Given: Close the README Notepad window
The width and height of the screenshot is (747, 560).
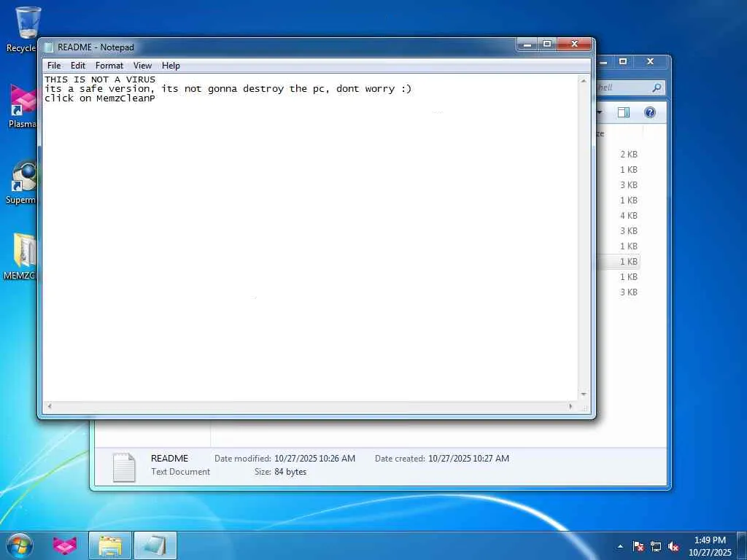Looking at the screenshot, I should [575, 44].
